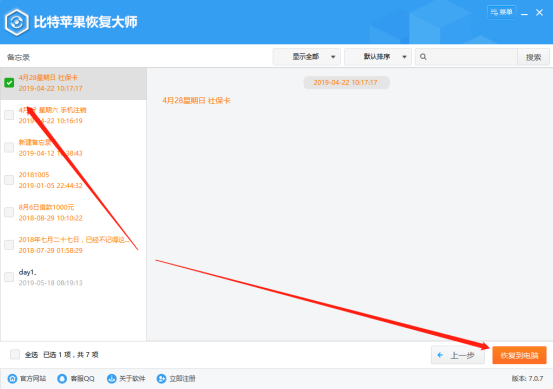Click the back arrow on 上一步
Image resolution: width=553 pixels, height=389 pixels.
(x=440, y=355)
